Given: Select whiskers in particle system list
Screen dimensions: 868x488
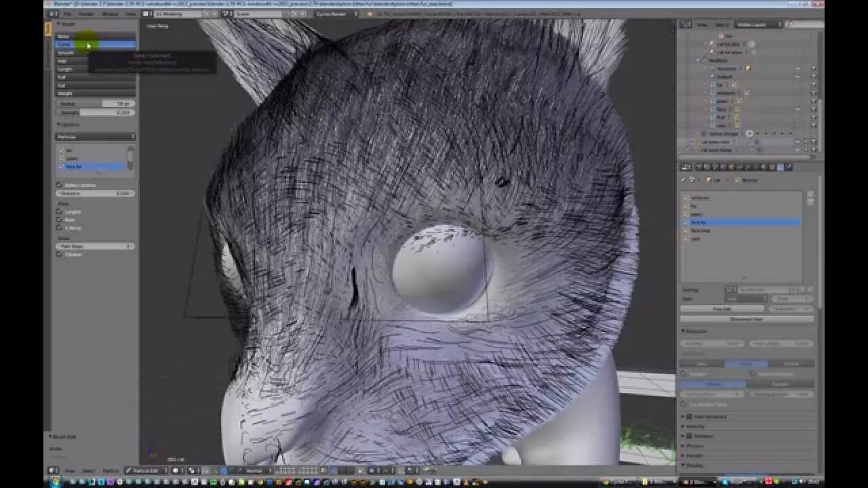Looking at the screenshot, I should (x=741, y=198).
